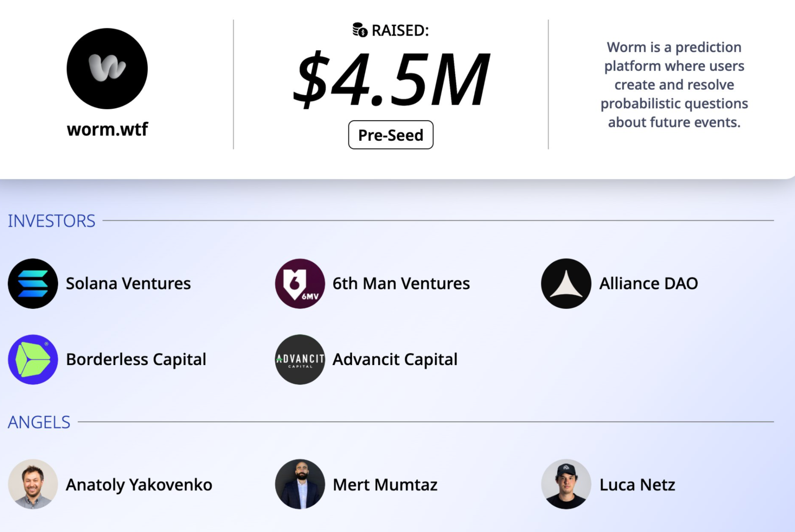This screenshot has width=795, height=532.
Task: Open Luca Netz's profile photo
Action: pyautogui.click(x=566, y=484)
